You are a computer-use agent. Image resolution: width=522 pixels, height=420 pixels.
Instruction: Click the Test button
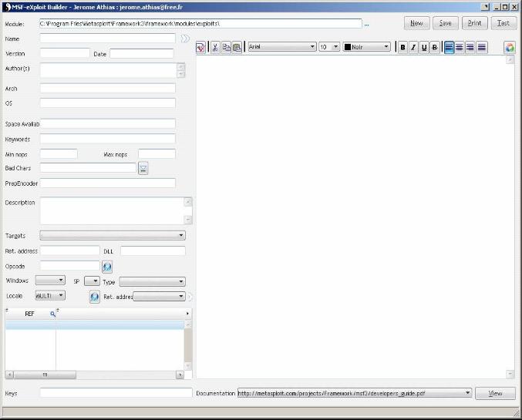(x=503, y=23)
